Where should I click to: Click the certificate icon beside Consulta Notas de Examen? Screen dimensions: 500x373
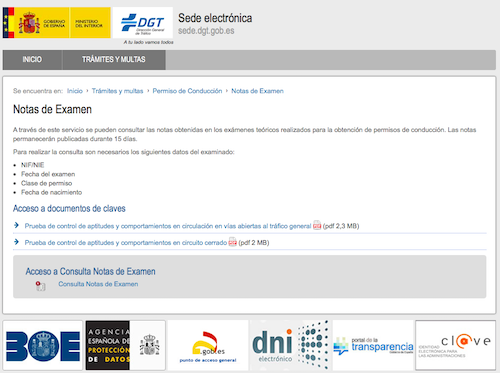coord(40,286)
